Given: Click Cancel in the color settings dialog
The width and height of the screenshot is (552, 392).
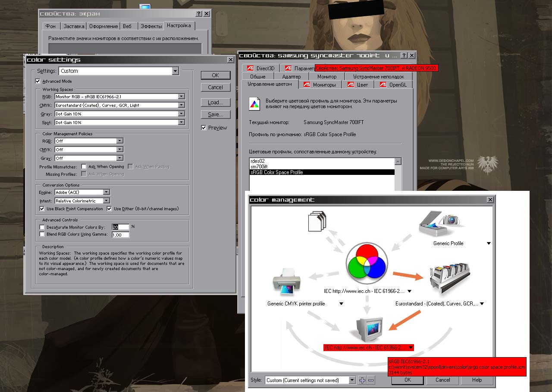Looking at the screenshot, I should tap(216, 87).
